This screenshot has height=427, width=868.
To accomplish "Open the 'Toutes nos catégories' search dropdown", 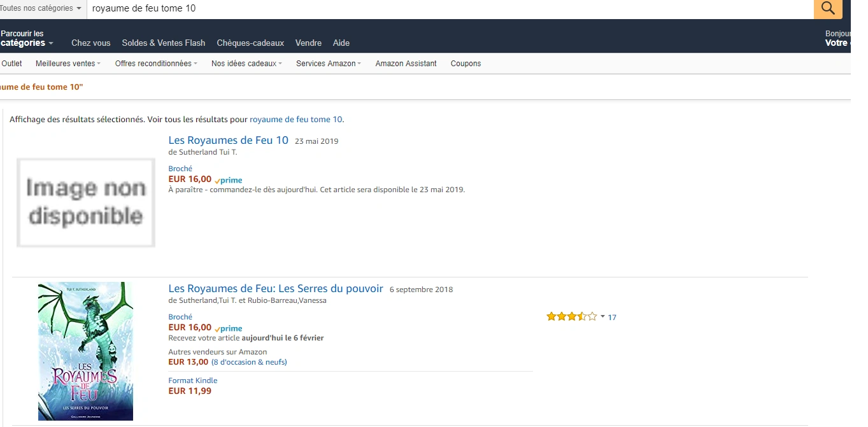I will point(41,8).
